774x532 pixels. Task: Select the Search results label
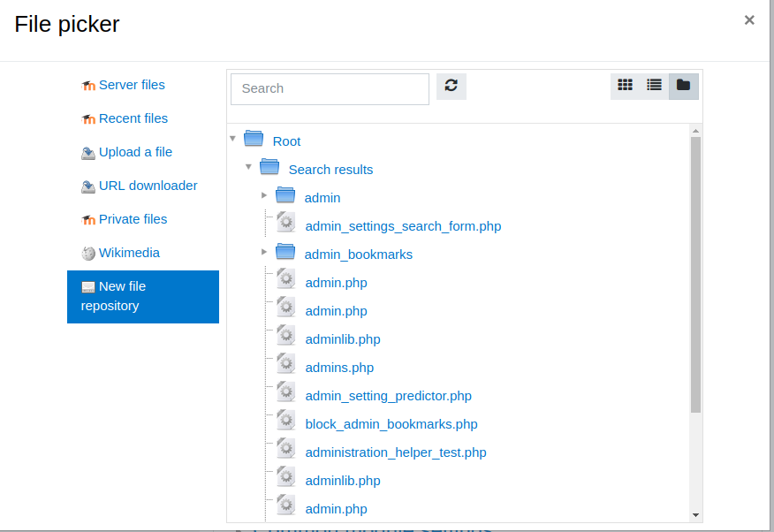click(330, 170)
